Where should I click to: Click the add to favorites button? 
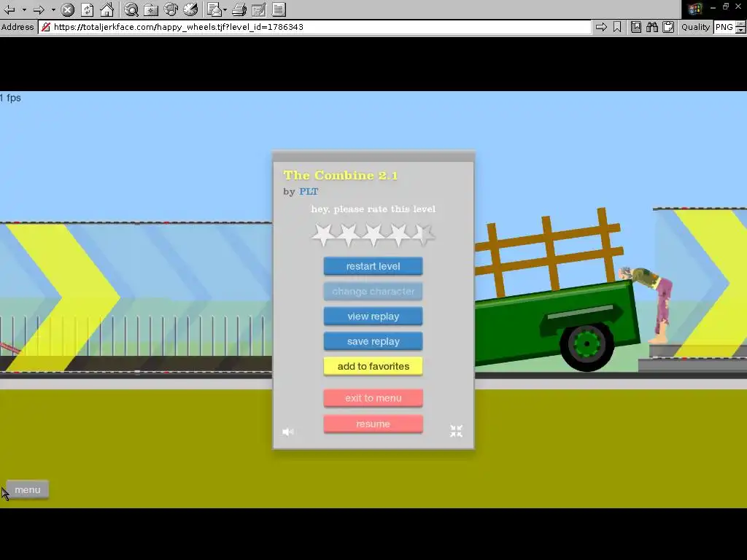click(373, 366)
